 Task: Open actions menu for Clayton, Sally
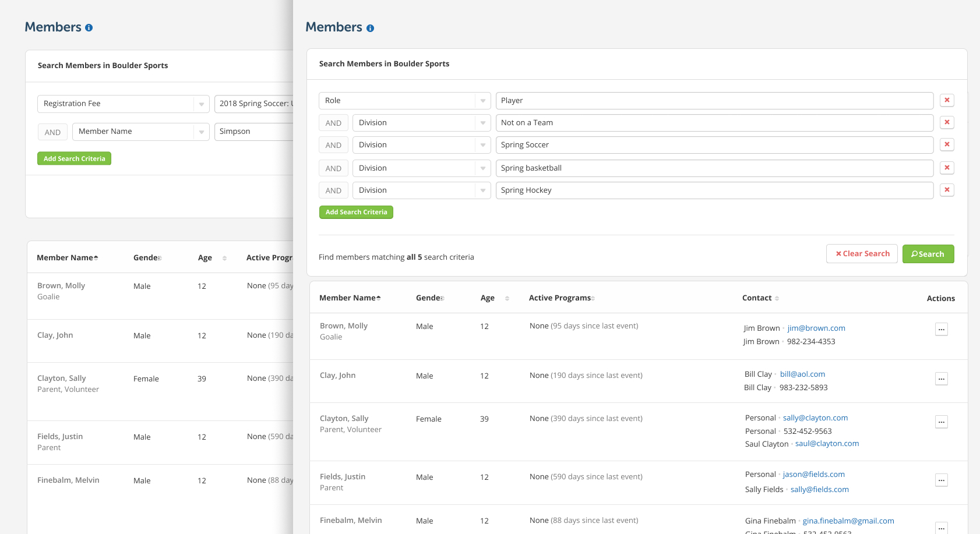tap(941, 422)
